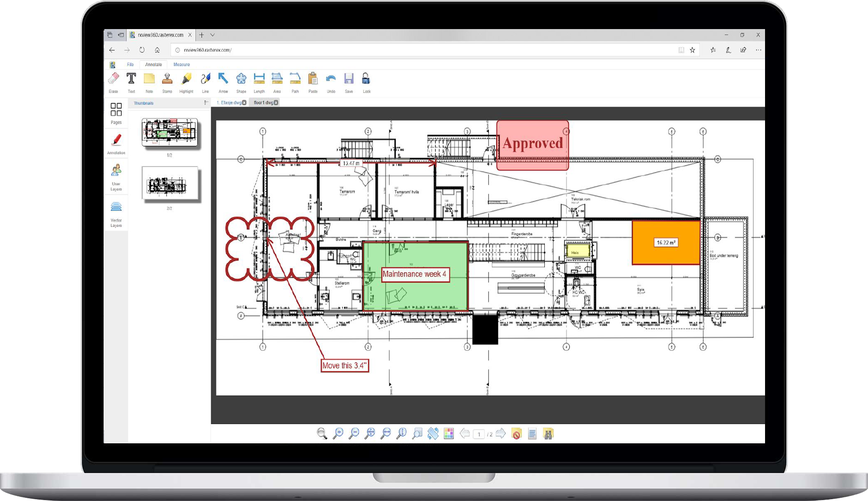Undo the last annotation
868x501 pixels.
click(x=331, y=78)
